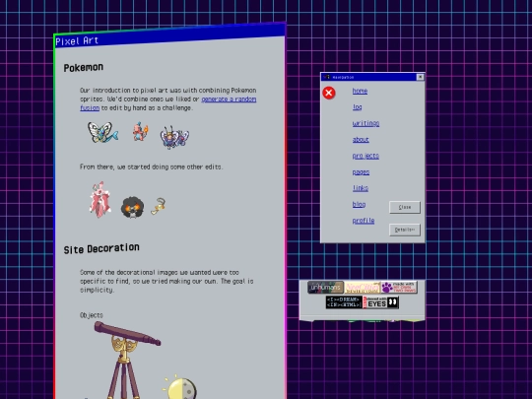
Task: Click the unhumans badge
Action: (x=326, y=288)
